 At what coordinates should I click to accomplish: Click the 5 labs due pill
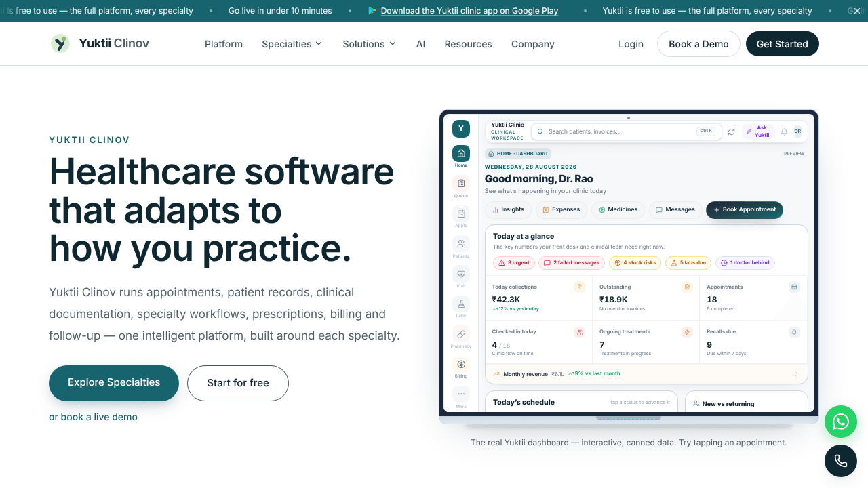tap(688, 263)
